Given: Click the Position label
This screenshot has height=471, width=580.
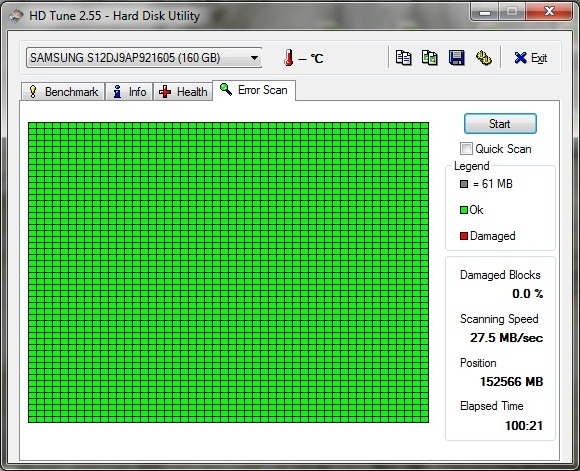Looking at the screenshot, I should 478,363.
